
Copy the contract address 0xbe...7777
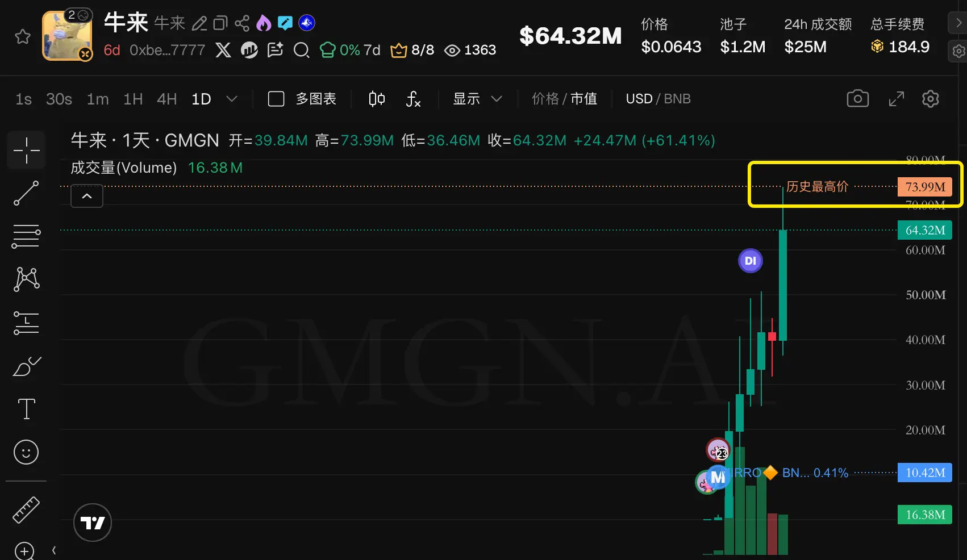(x=167, y=50)
